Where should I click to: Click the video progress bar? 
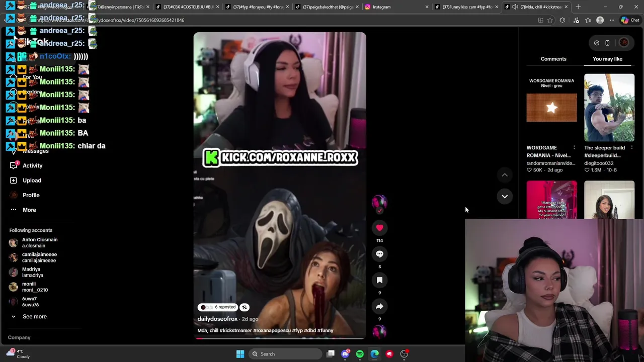(x=280, y=338)
